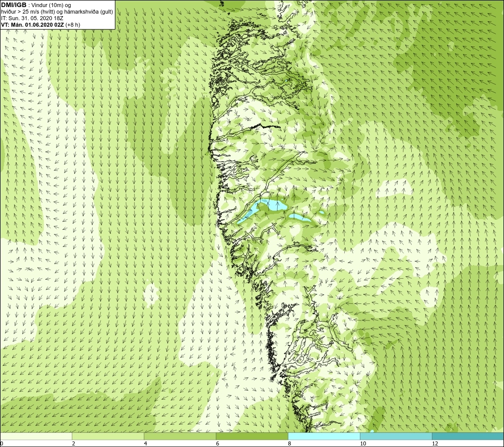The height and width of the screenshot is (447, 504).
Task: Click the legend label '12'
Action: 435,443
